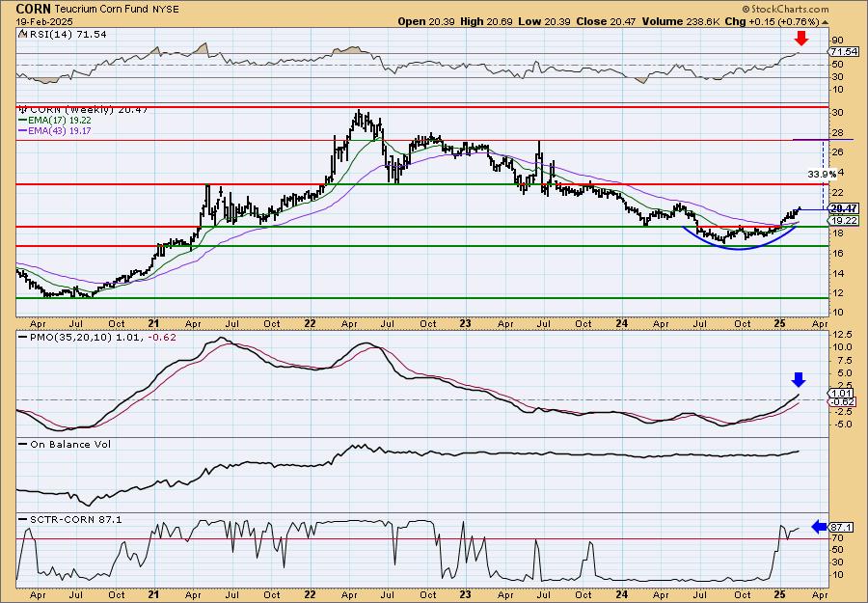Click the 19.22 EMA tag on the right axis
The width and height of the screenshot is (868, 603).
844,220
